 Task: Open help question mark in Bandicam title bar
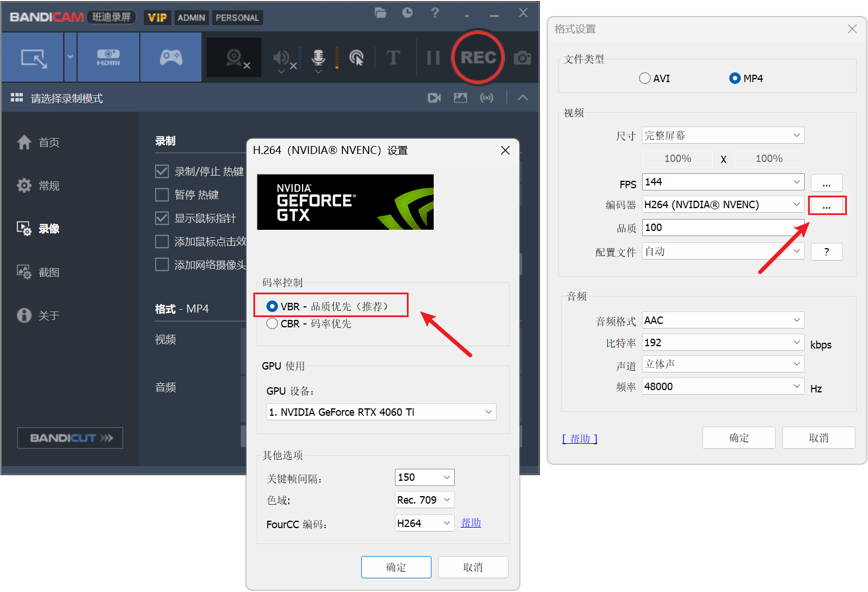pos(435,13)
